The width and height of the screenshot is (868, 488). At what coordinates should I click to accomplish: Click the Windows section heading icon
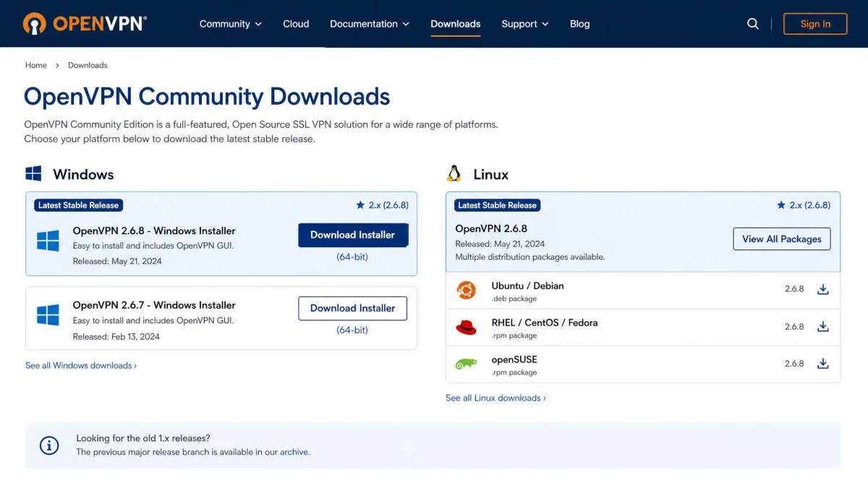click(33, 174)
